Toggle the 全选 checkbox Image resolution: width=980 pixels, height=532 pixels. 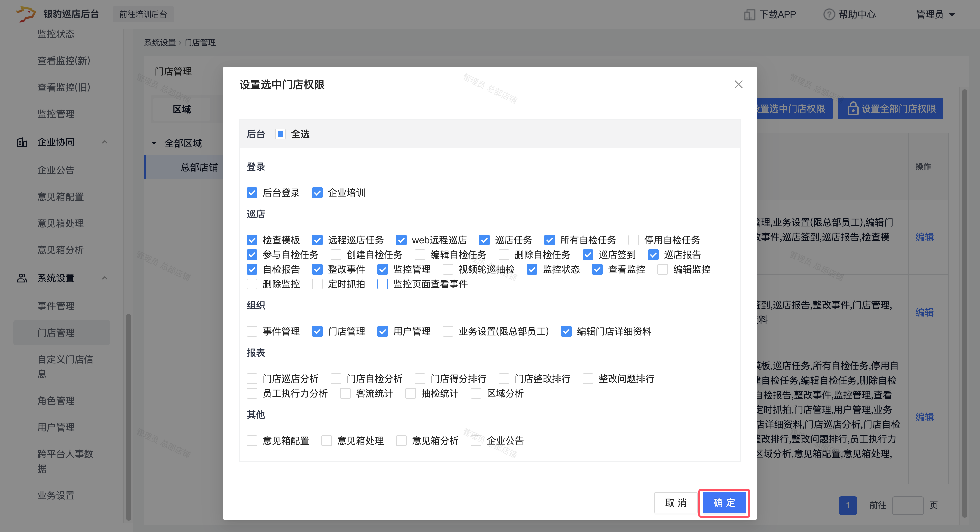tap(280, 134)
